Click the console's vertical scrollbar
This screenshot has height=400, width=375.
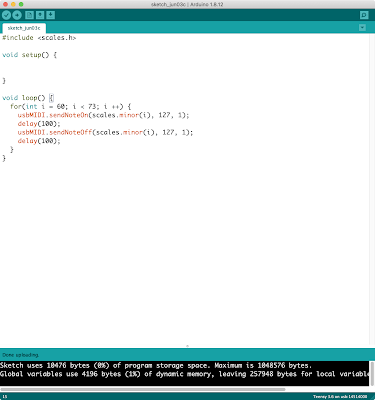tap(372, 373)
